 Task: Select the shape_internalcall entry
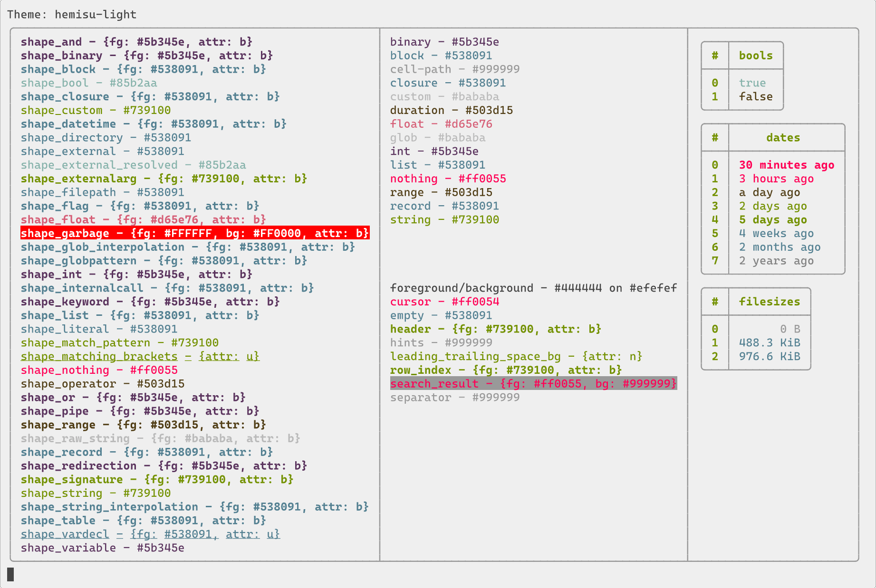(x=167, y=288)
